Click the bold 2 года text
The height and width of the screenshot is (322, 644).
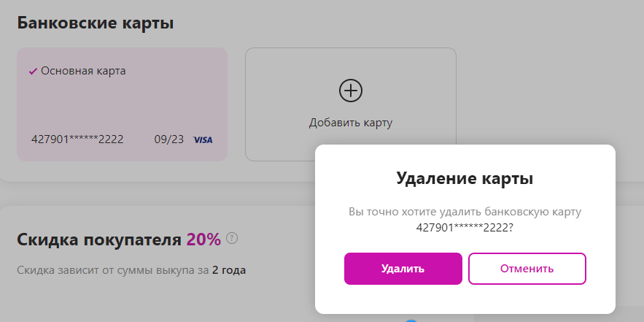pyautogui.click(x=229, y=271)
